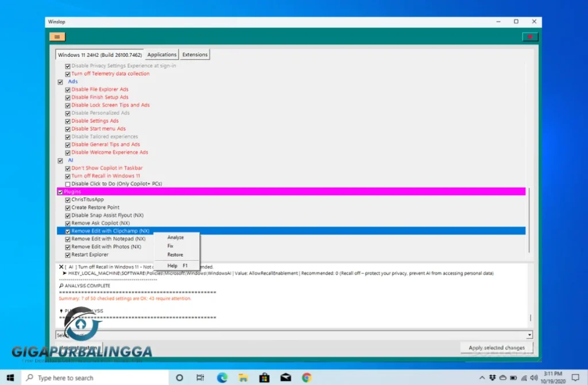Click the Apply selected changes button
This screenshot has height=385, width=588.
pos(496,348)
